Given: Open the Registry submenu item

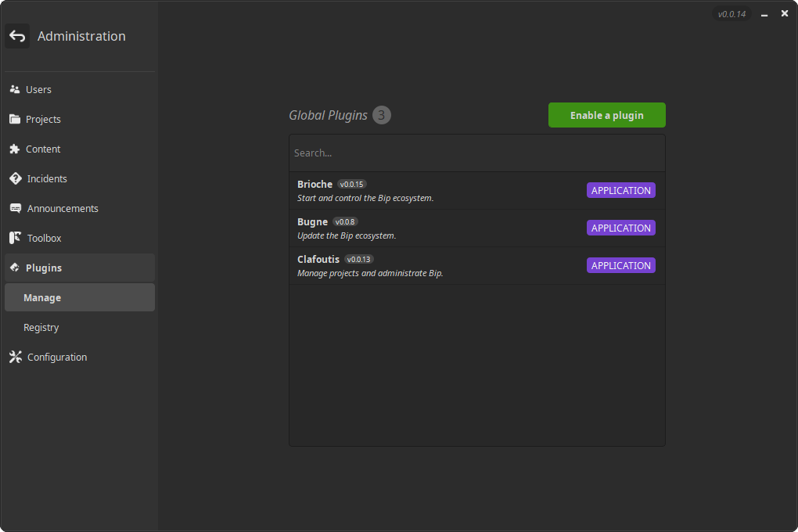Looking at the screenshot, I should coord(41,327).
